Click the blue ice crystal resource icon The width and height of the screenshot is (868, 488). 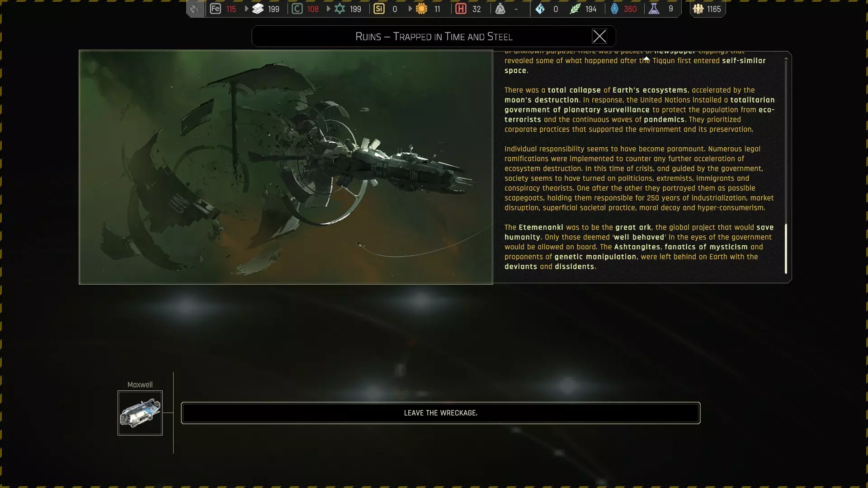[540, 9]
